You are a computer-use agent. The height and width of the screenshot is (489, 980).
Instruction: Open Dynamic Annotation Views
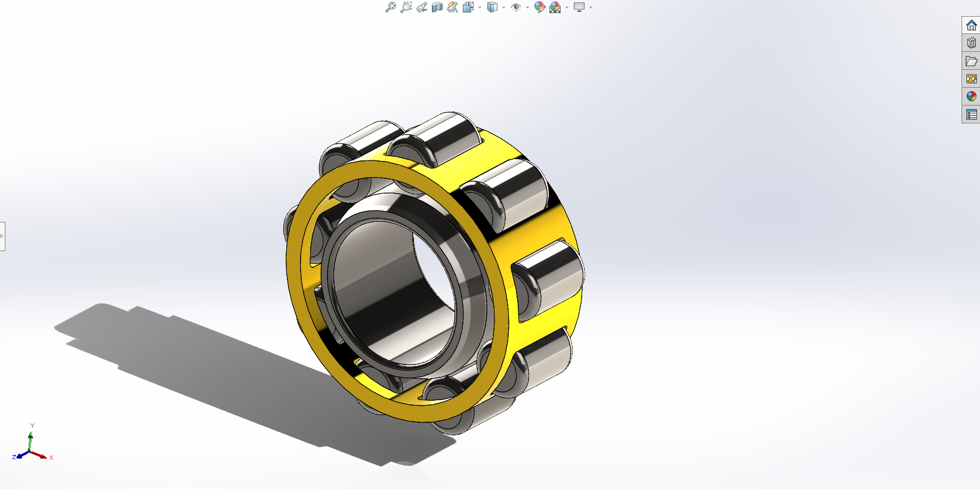pos(453,7)
